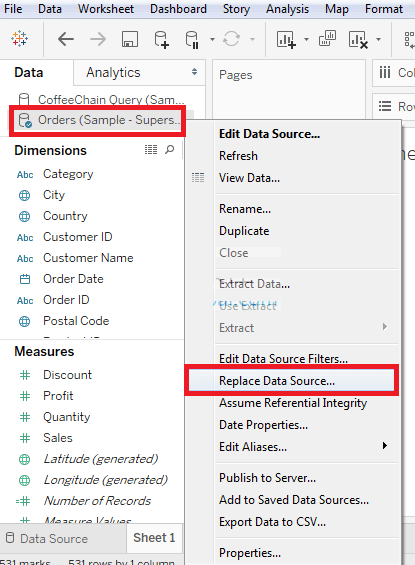Viewport: 415px width, 565px height.
Task: Click the Pause Auto Updates icon
Action: [x=192, y=39]
